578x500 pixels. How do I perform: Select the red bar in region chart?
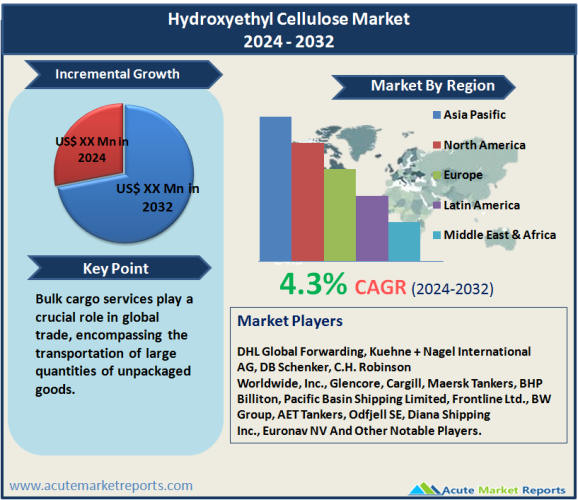tap(308, 202)
